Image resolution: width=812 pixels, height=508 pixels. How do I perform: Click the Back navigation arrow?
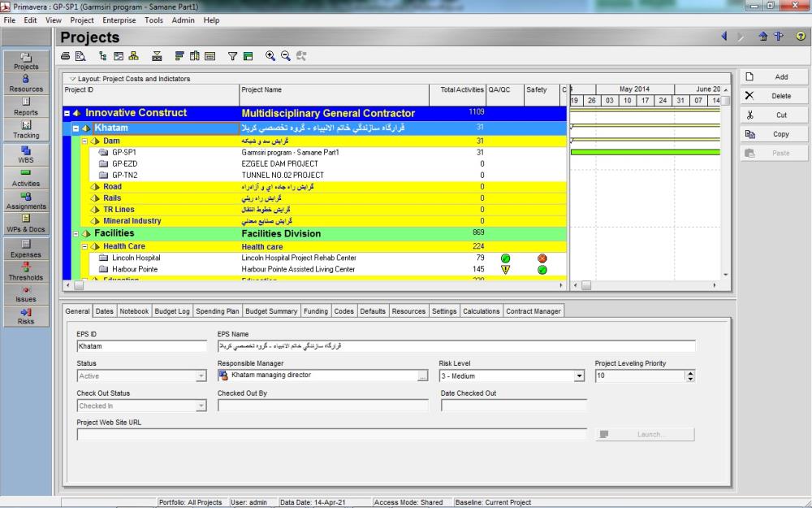724,36
